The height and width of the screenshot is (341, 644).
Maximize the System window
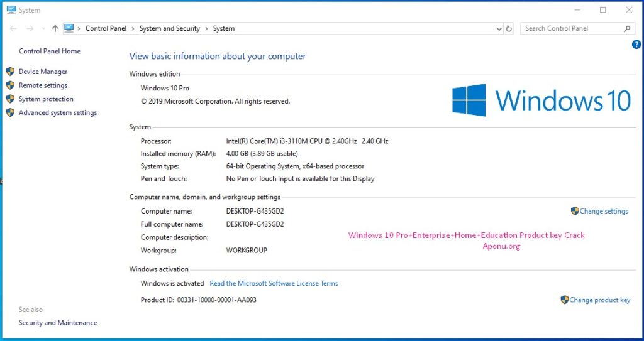click(x=603, y=10)
